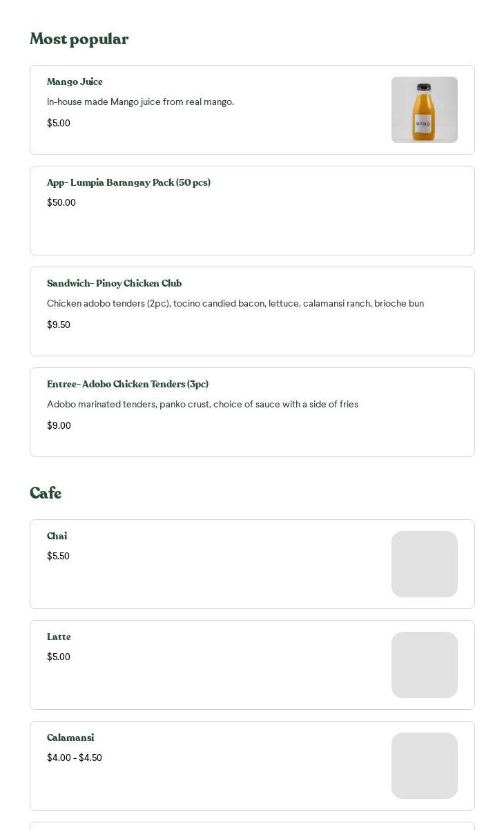The image size is (504, 830).
Task: Click the Adobo Chicken Tenders description
Action: coord(202,404)
